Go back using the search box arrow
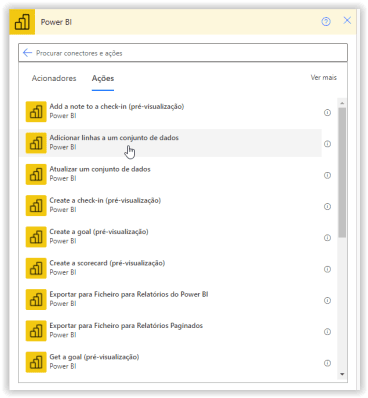Viewport: 368px width, 398px height. point(27,53)
